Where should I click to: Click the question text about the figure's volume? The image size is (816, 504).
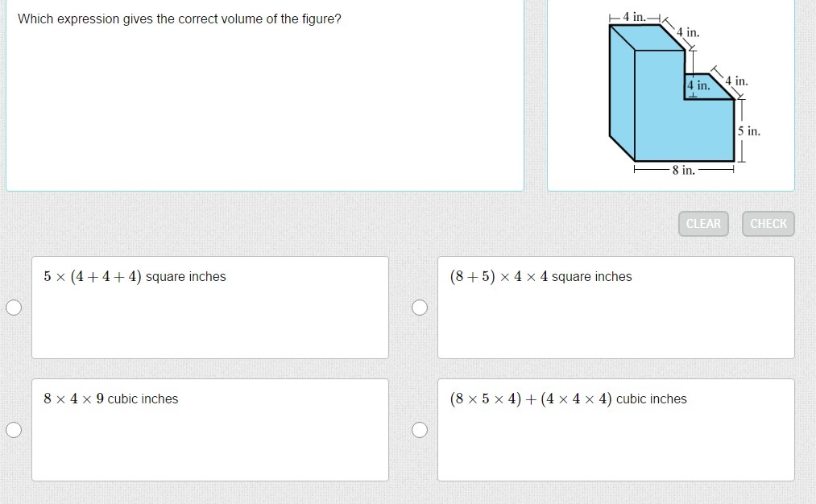pos(180,19)
